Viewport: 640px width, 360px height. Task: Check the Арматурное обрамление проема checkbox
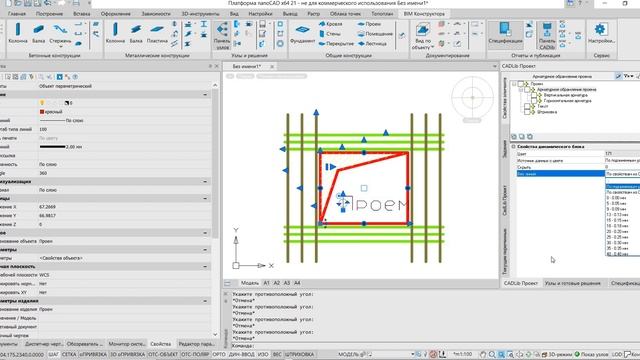[x=527, y=89]
